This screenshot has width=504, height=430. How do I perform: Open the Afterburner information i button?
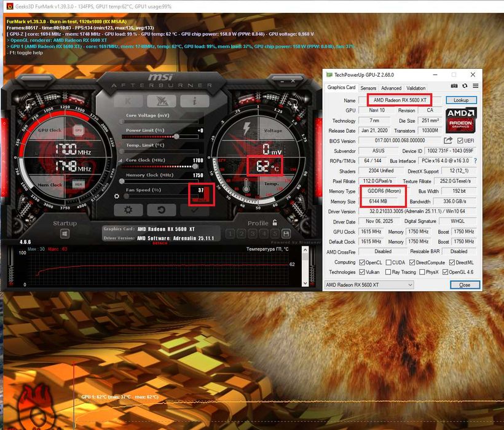point(194,101)
